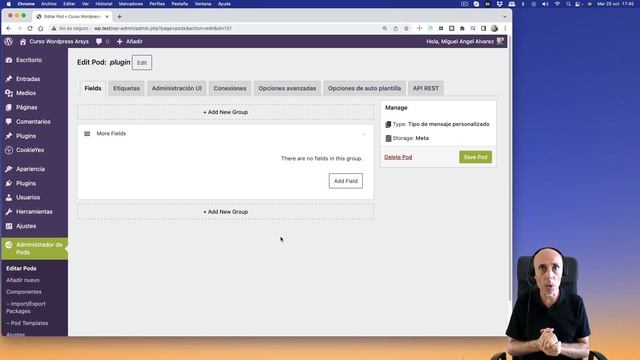Switch to Administración UI tab

click(x=177, y=88)
